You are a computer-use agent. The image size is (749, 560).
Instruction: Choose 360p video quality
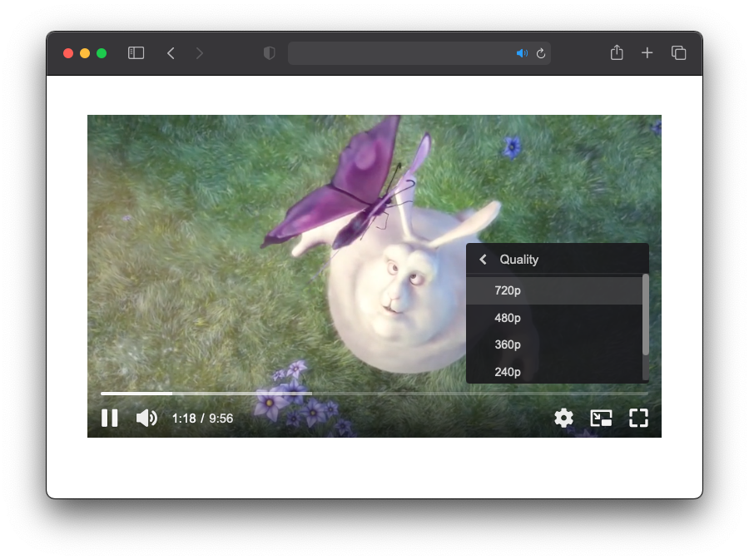point(554,344)
